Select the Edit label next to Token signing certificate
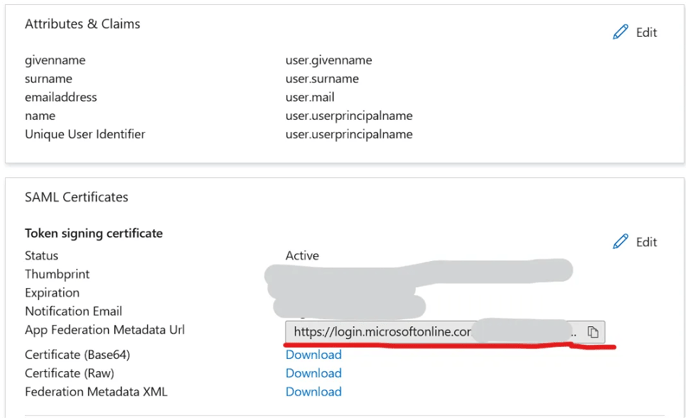Viewport: 688px width, 420px height. (646, 242)
